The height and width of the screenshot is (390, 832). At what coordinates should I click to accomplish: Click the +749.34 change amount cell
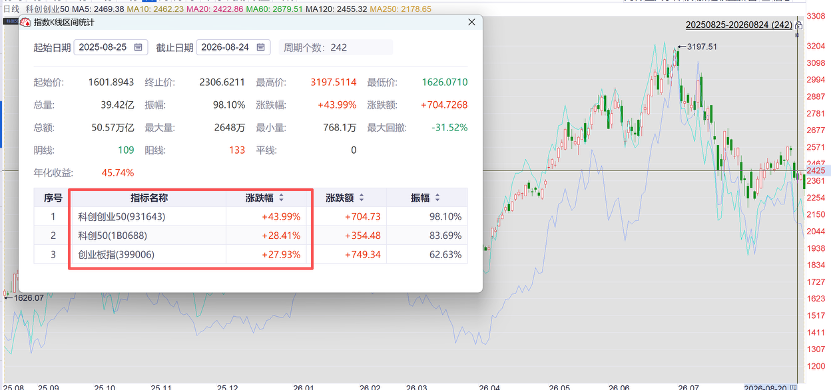coord(362,255)
